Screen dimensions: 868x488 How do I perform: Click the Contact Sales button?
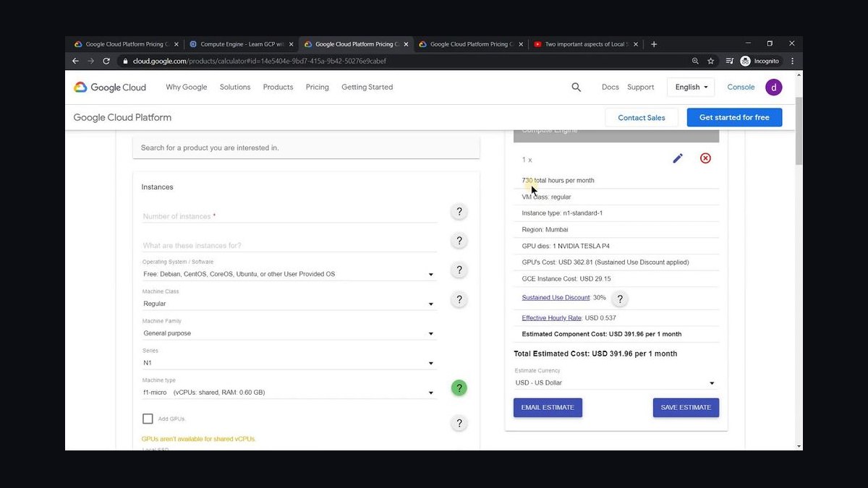642,118
